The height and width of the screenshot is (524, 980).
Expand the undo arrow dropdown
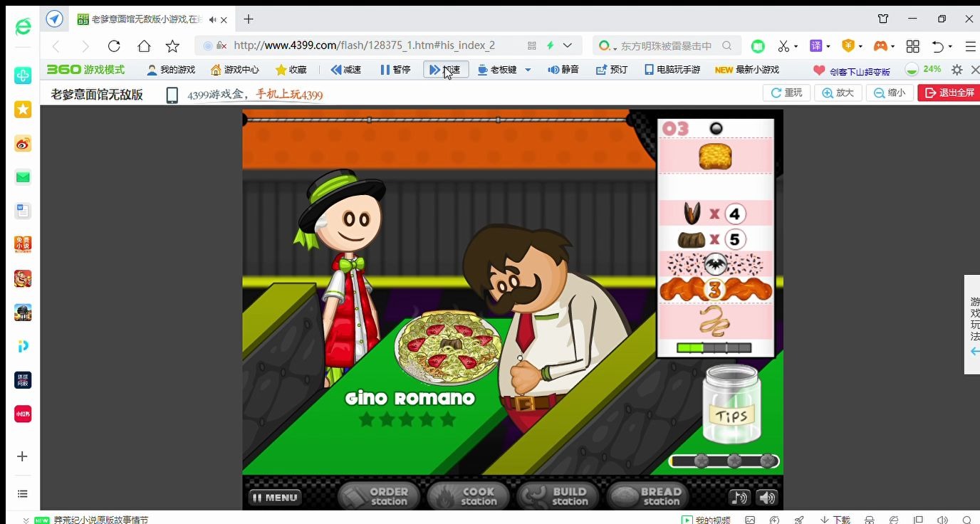pos(951,47)
